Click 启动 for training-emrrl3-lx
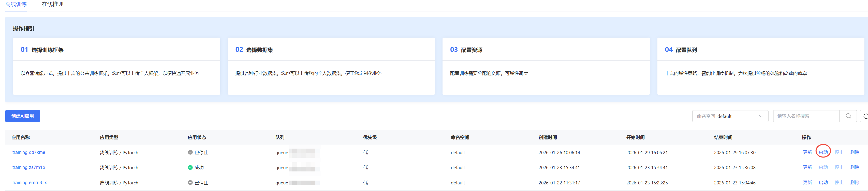868x191 pixels. [x=823, y=183]
